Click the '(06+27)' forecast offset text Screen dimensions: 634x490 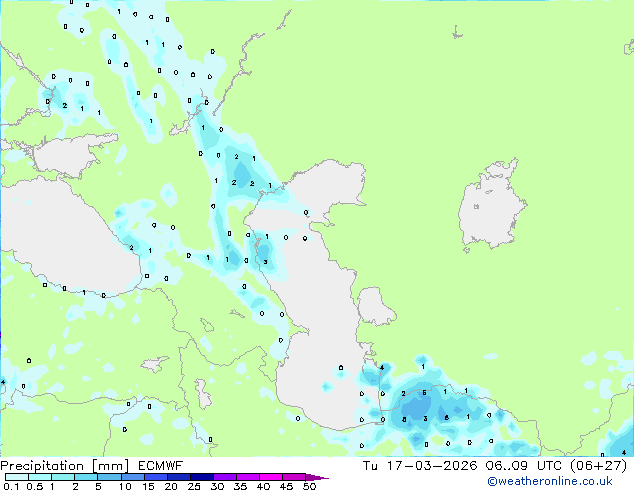(x=598, y=466)
